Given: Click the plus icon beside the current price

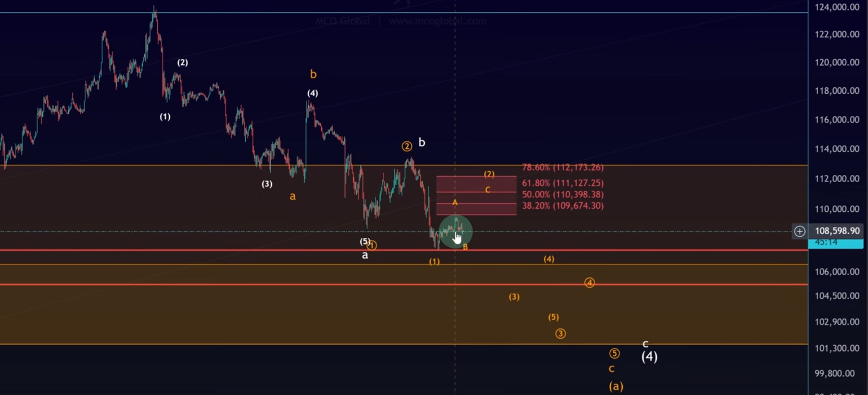Looking at the screenshot, I should click(x=800, y=231).
